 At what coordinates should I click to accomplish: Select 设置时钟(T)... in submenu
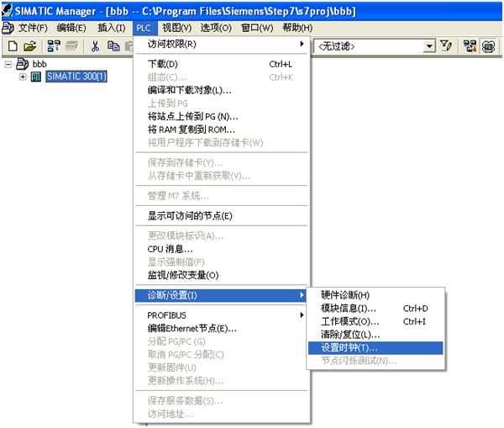[375, 348]
